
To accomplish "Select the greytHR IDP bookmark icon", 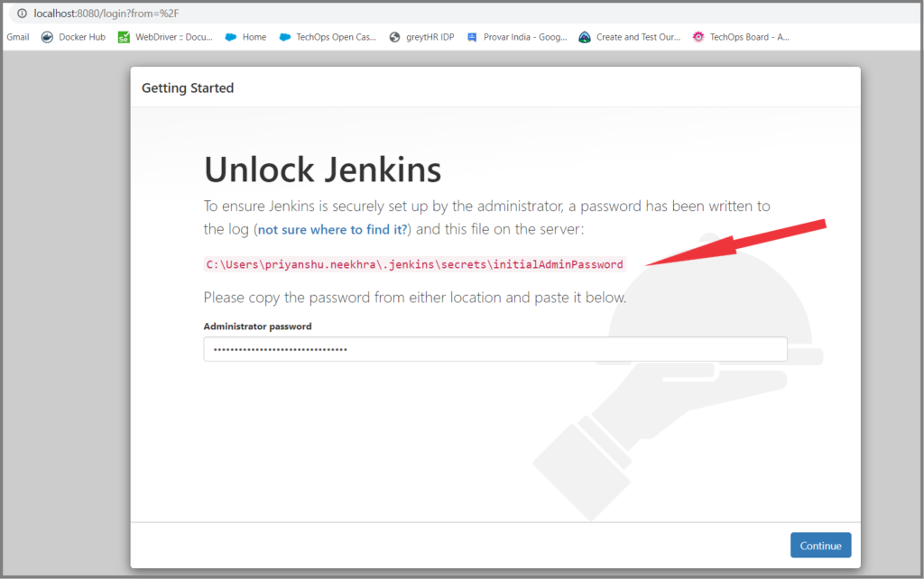I will pos(394,37).
